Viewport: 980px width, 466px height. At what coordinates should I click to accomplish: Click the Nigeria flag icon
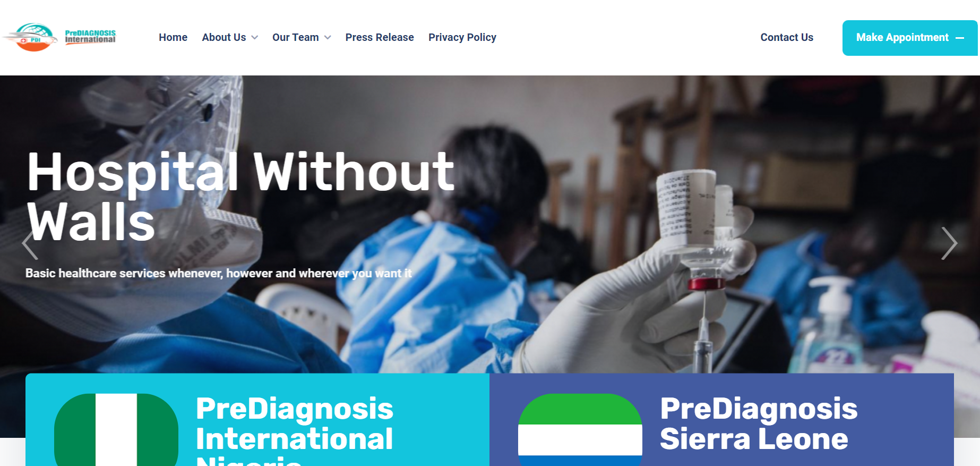[x=116, y=429]
